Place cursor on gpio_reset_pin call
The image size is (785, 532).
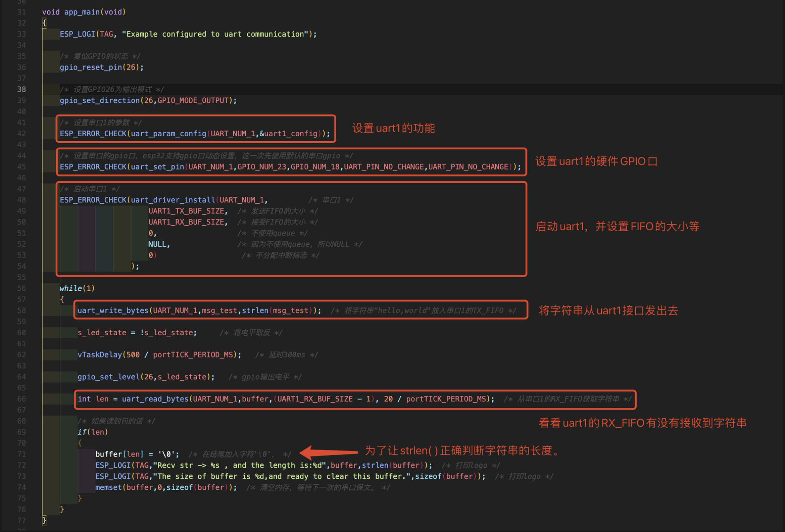(x=91, y=67)
